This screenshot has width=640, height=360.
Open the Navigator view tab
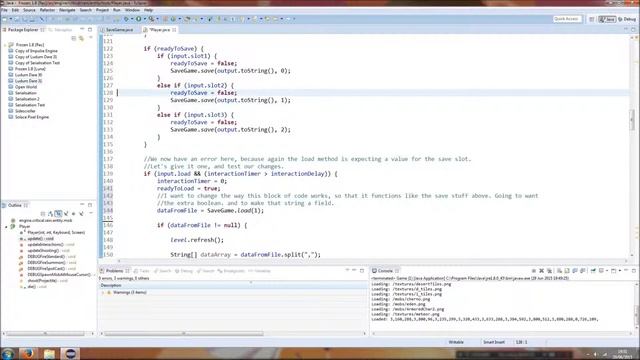pos(60,30)
